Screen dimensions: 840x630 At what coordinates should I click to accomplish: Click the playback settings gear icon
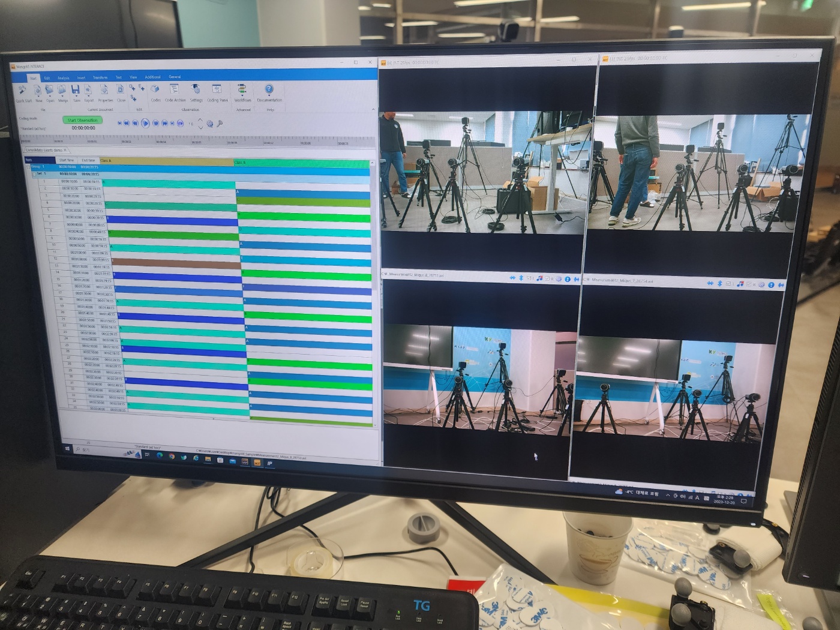point(209,124)
